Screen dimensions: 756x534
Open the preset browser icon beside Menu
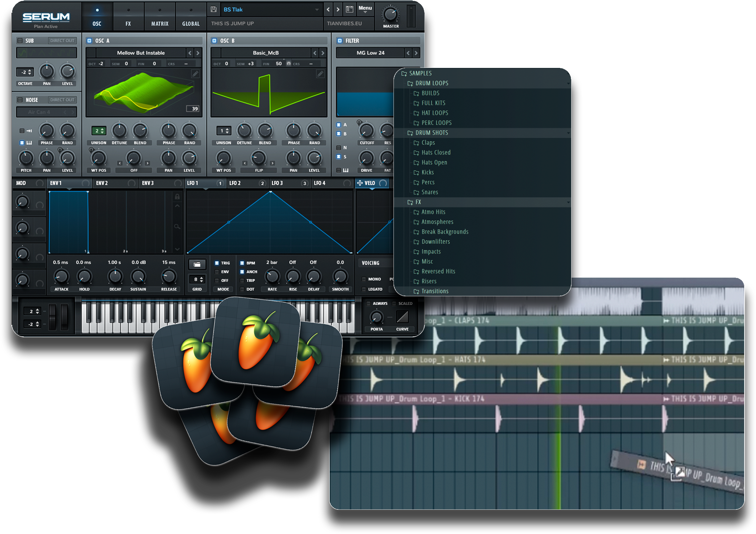click(x=349, y=9)
